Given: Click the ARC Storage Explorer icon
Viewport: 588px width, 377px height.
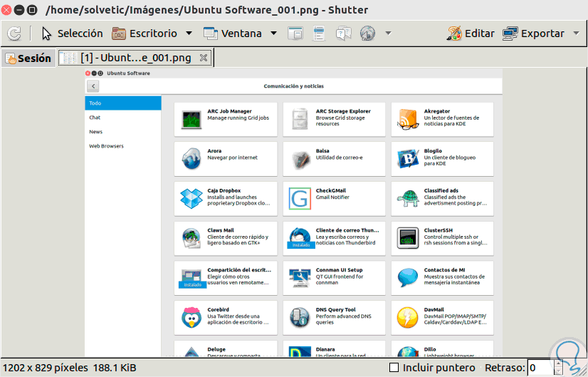Looking at the screenshot, I should [300, 120].
